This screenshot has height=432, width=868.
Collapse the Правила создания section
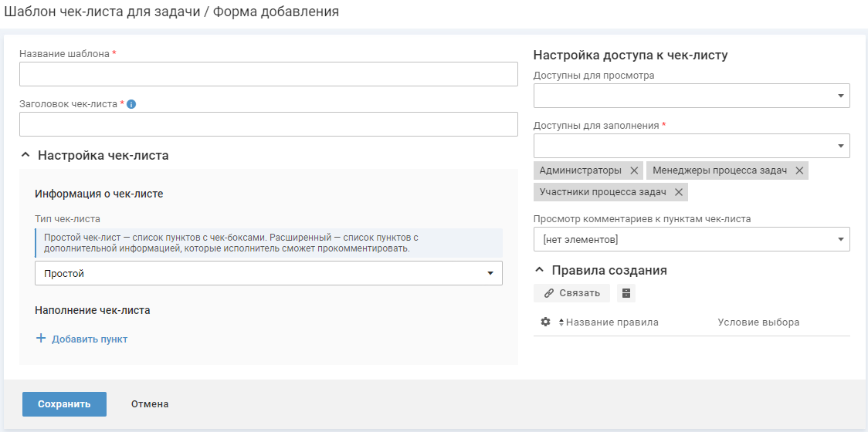click(x=539, y=271)
